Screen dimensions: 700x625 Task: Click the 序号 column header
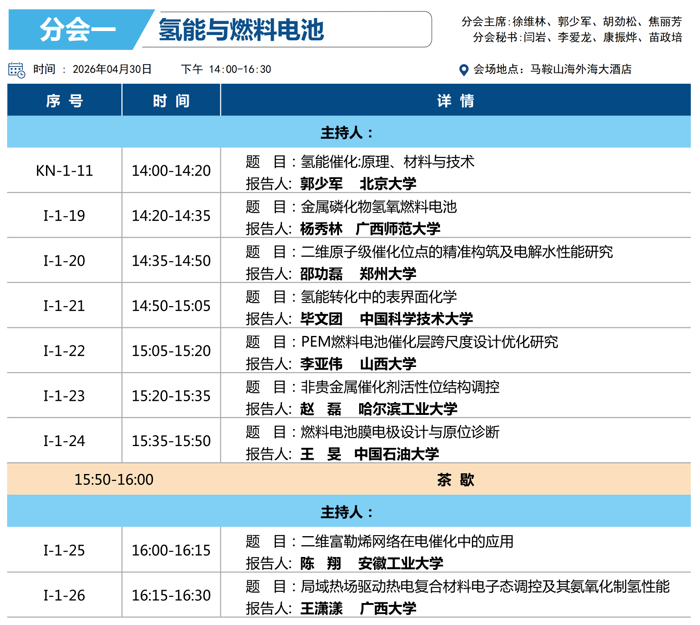coord(64,101)
